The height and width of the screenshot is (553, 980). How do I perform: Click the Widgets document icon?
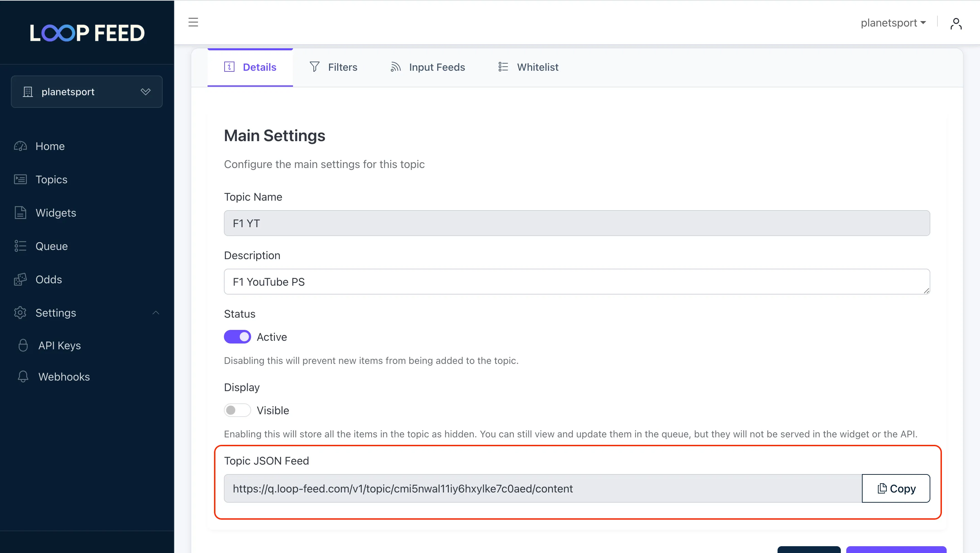(20, 213)
